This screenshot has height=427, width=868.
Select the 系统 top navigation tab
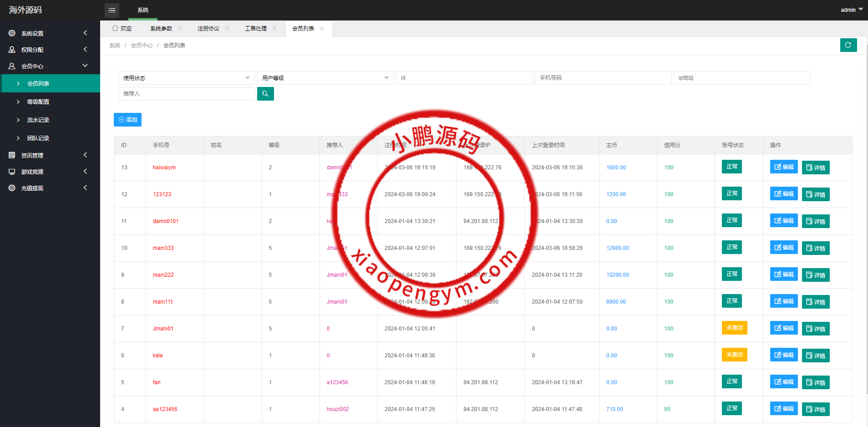click(x=143, y=10)
